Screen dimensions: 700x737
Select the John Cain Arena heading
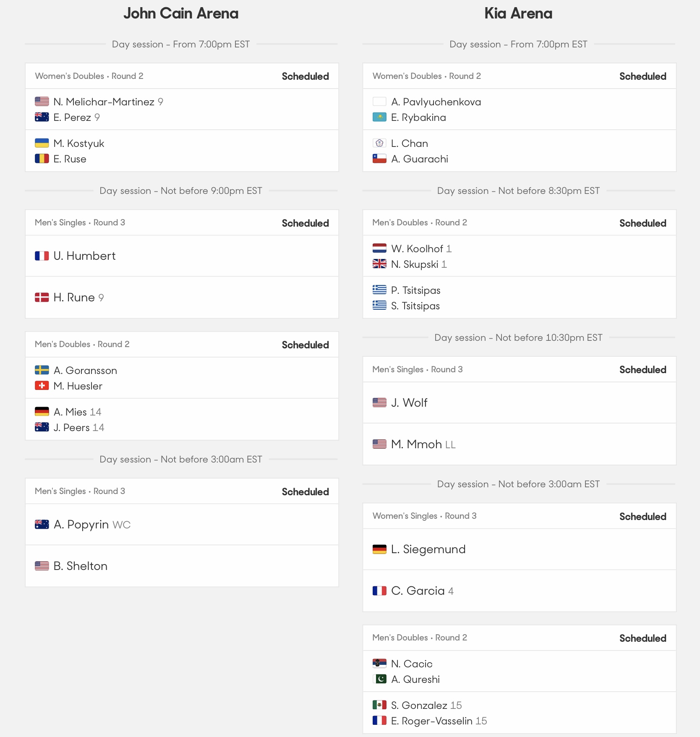(x=181, y=13)
